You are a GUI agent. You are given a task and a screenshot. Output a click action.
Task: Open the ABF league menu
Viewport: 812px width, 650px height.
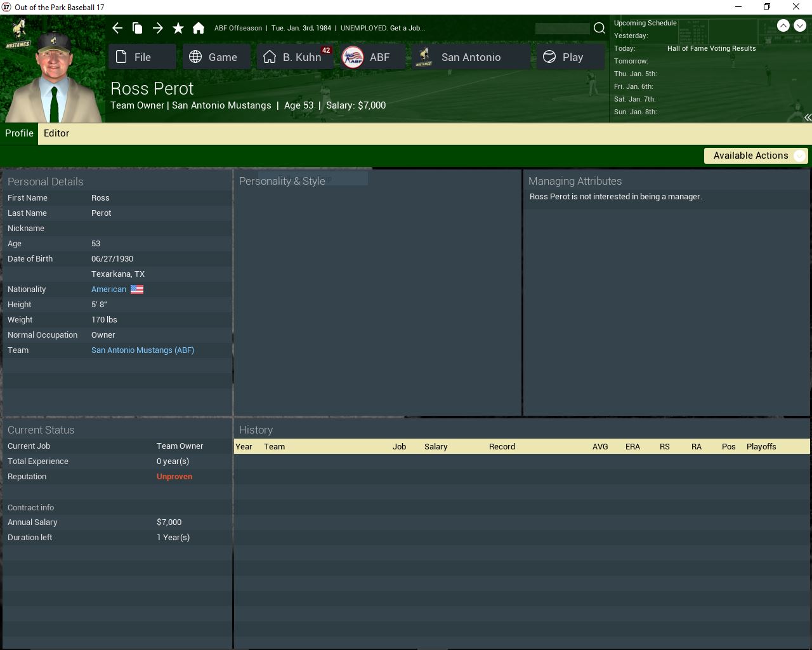pos(372,57)
